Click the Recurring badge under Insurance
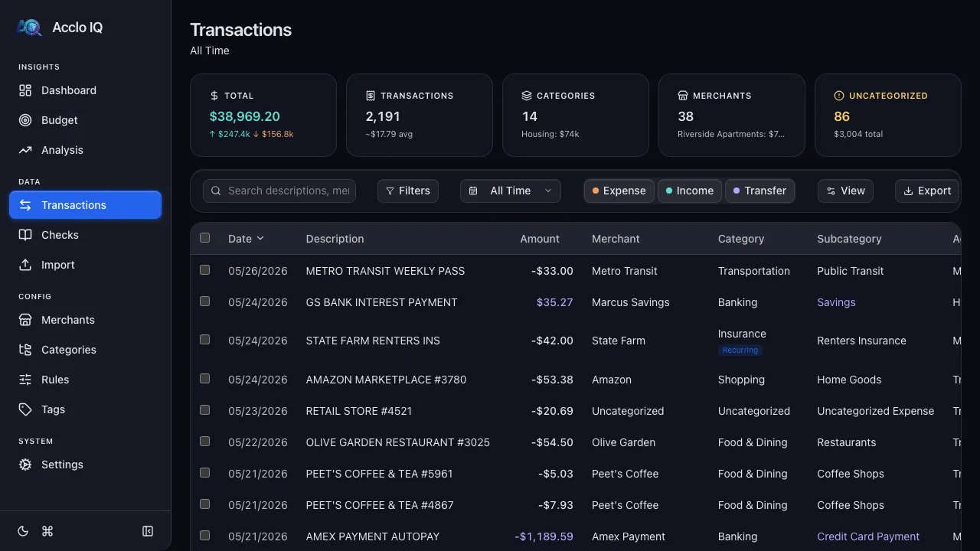The image size is (980, 551). click(740, 350)
